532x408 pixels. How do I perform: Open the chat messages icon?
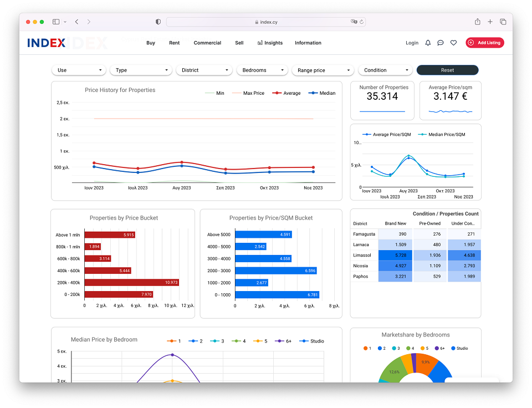click(x=441, y=43)
